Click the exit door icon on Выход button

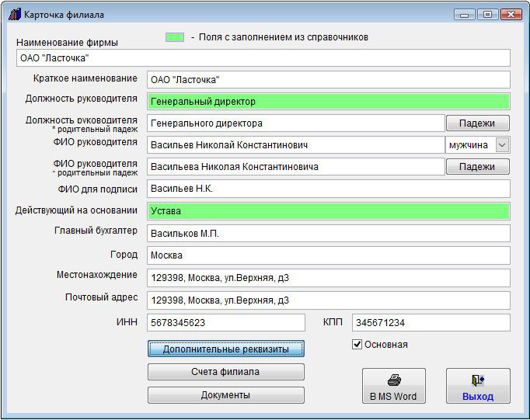478,380
